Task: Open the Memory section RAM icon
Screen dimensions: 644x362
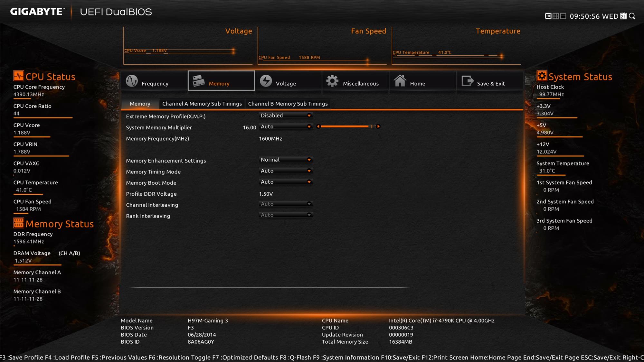Action: click(199, 81)
